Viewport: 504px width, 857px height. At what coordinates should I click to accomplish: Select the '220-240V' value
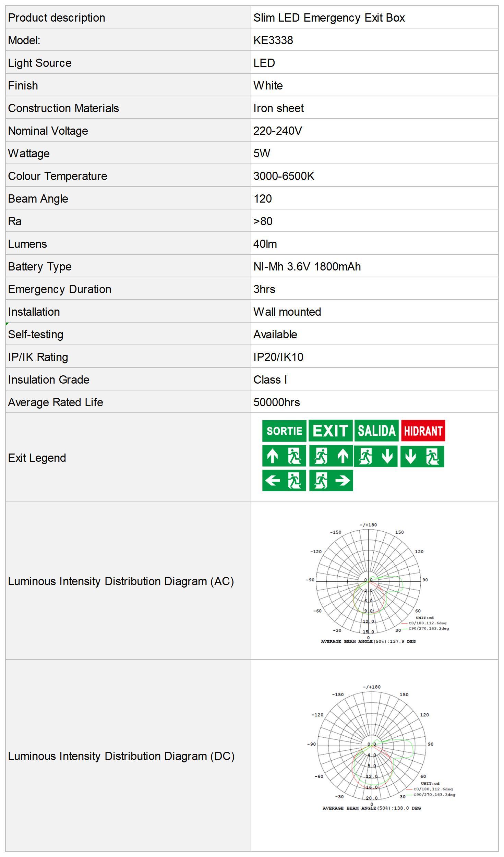click(278, 131)
